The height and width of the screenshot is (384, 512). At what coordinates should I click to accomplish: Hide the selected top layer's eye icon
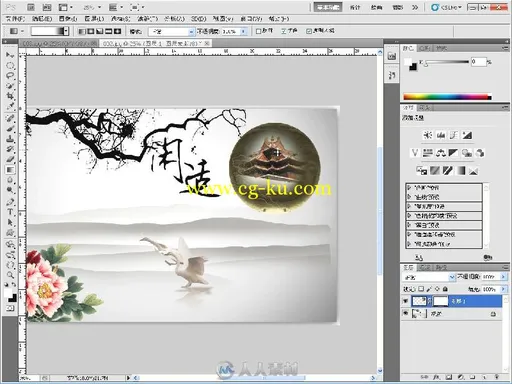tap(406, 301)
